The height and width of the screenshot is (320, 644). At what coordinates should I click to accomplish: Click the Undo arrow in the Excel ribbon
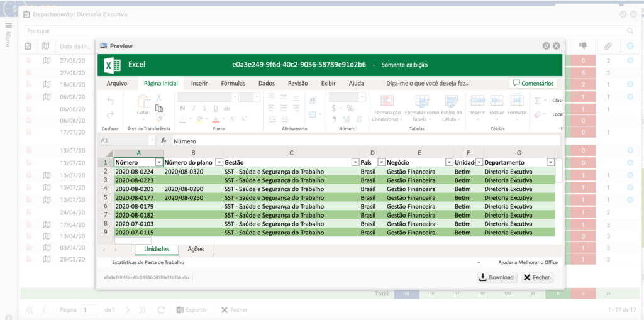(x=110, y=101)
